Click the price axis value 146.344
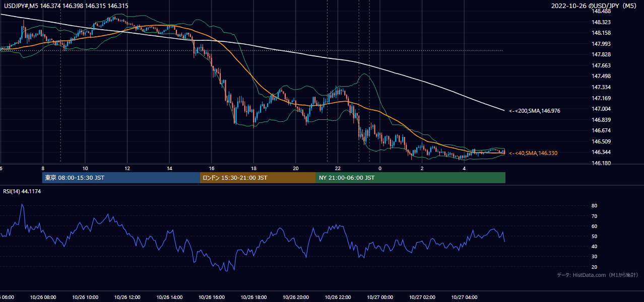Image resolution: width=644 pixels, height=302 pixels. (x=601, y=152)
